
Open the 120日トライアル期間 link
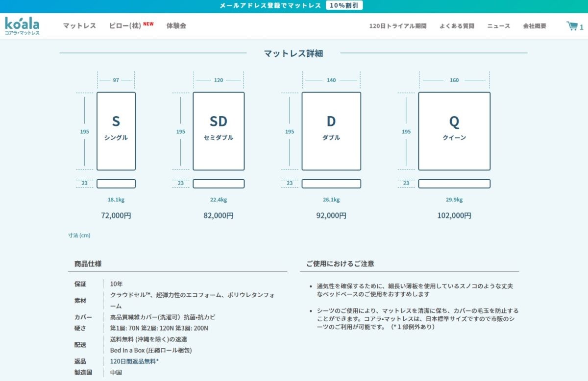tap(397, 26)
